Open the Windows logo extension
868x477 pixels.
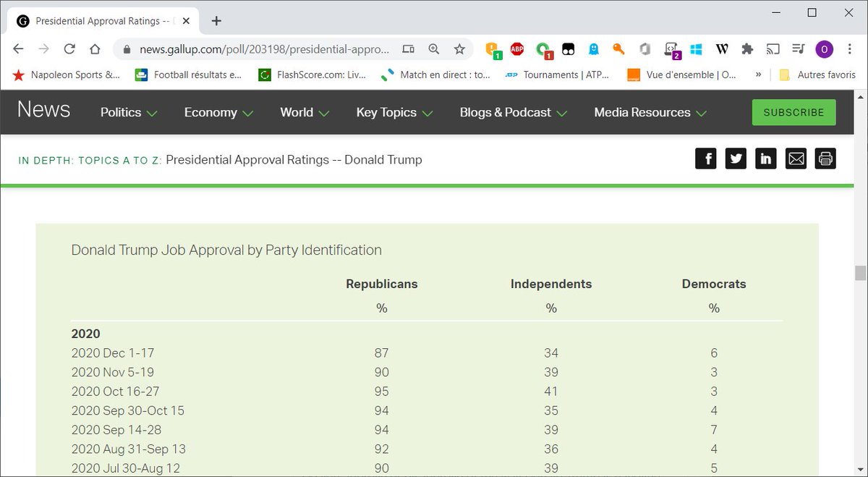pos(696,49)
